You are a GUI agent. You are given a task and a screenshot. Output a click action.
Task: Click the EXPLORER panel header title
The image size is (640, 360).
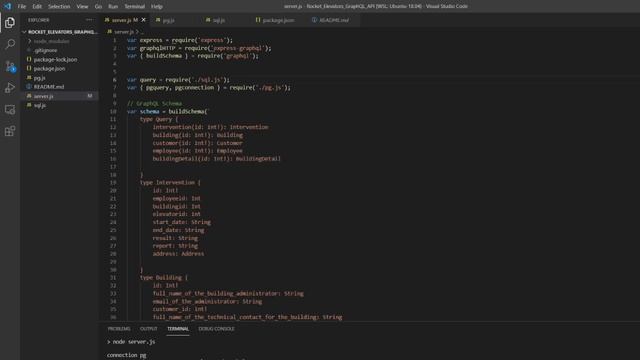click(39, 20)
